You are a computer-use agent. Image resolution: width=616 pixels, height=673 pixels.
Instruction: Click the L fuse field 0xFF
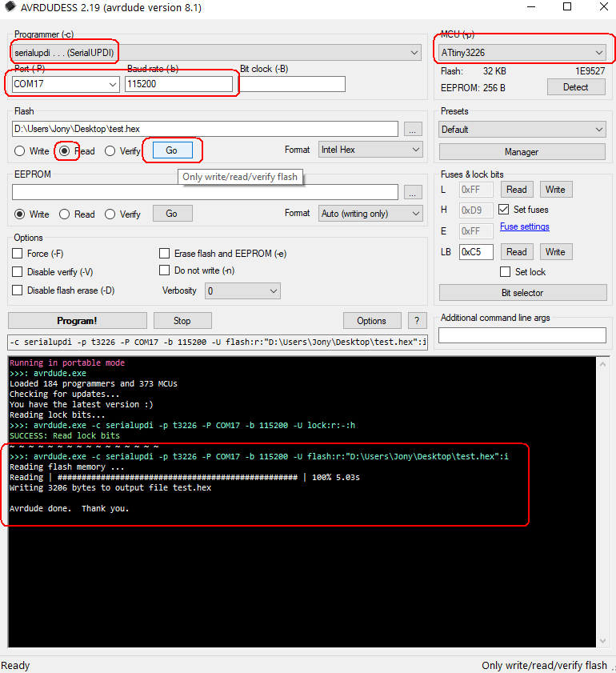coord(476,190)
